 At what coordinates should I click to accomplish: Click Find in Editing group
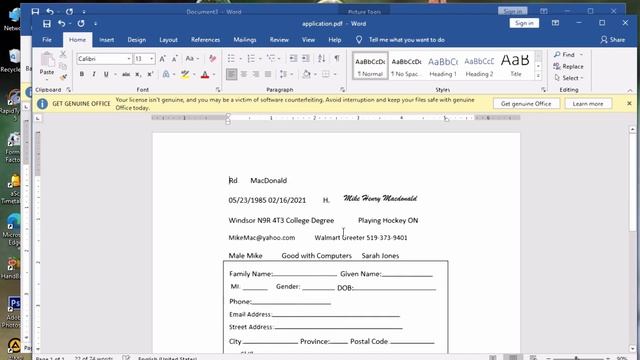(564, 54)
